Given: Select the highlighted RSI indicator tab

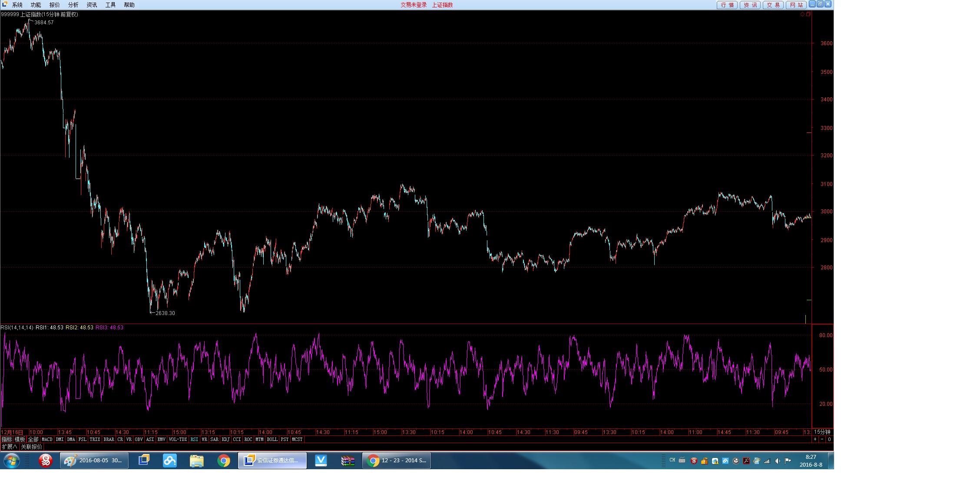Looking at the screenshot, I should tap(195, 440).
